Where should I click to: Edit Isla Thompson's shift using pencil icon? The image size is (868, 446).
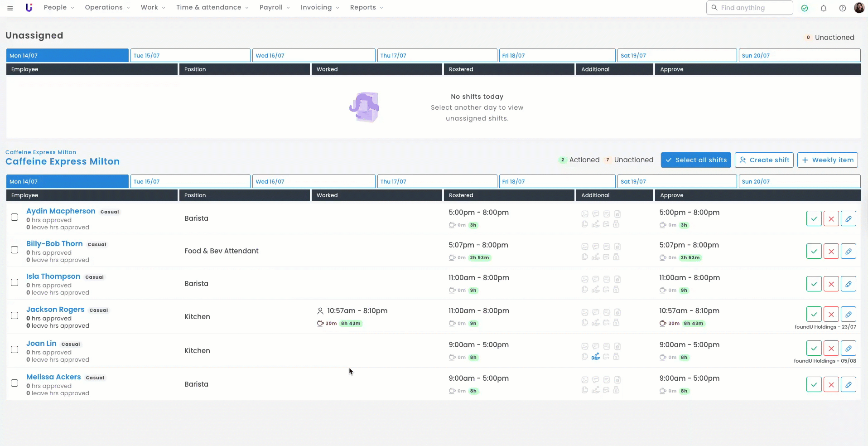click(x=848, y=284)
